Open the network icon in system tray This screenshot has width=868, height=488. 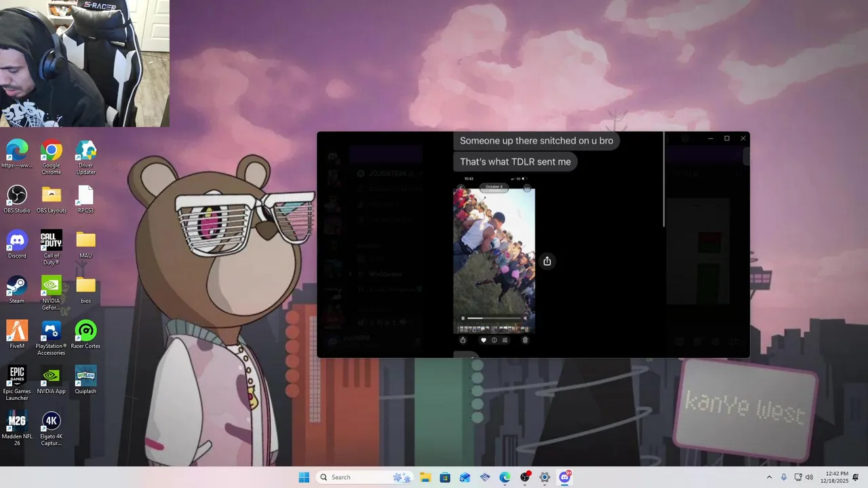[798, 477]
